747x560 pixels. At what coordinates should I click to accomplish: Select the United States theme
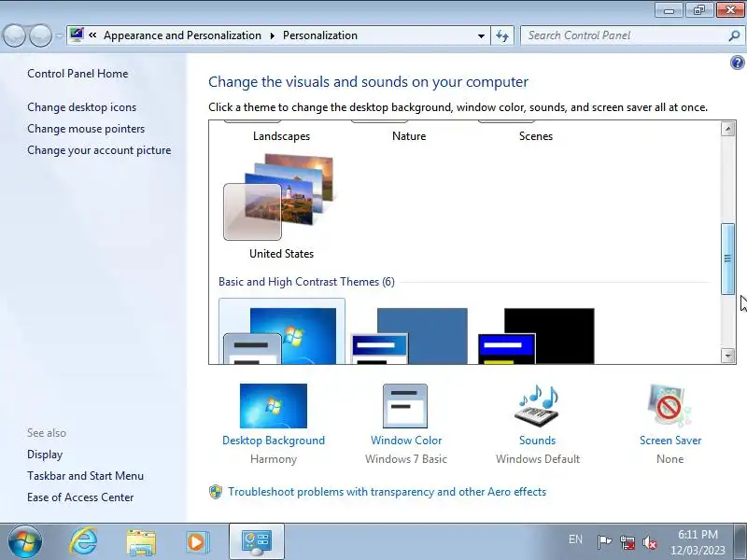(281, 205)
